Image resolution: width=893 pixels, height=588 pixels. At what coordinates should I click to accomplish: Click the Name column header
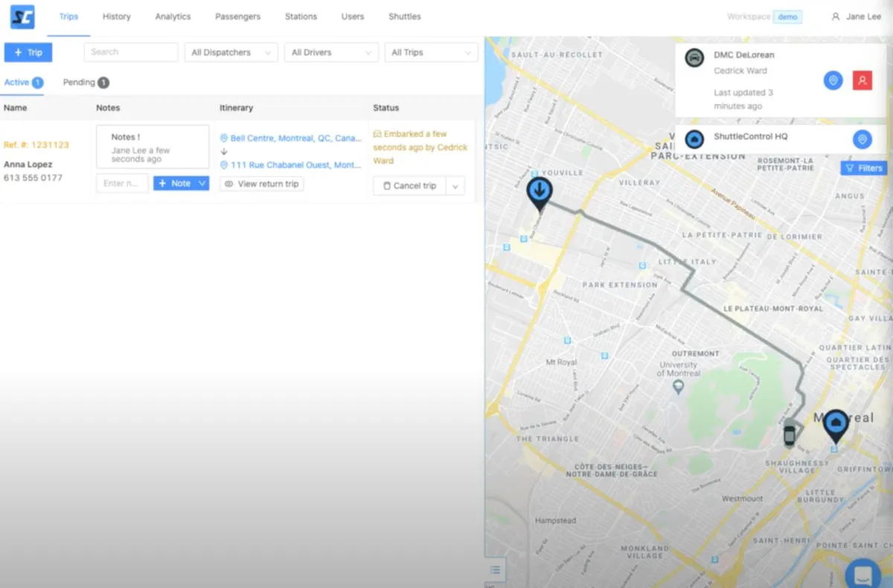[x=15, y=108]
